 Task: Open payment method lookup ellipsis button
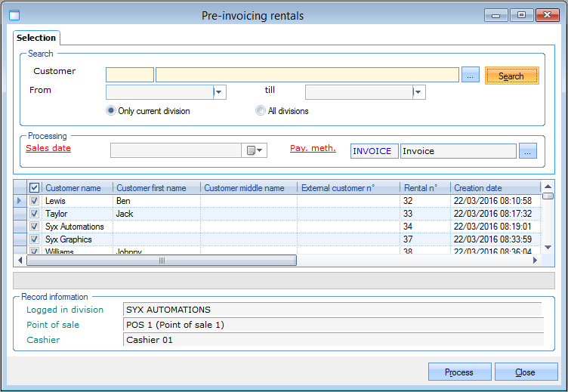point(528,151)
